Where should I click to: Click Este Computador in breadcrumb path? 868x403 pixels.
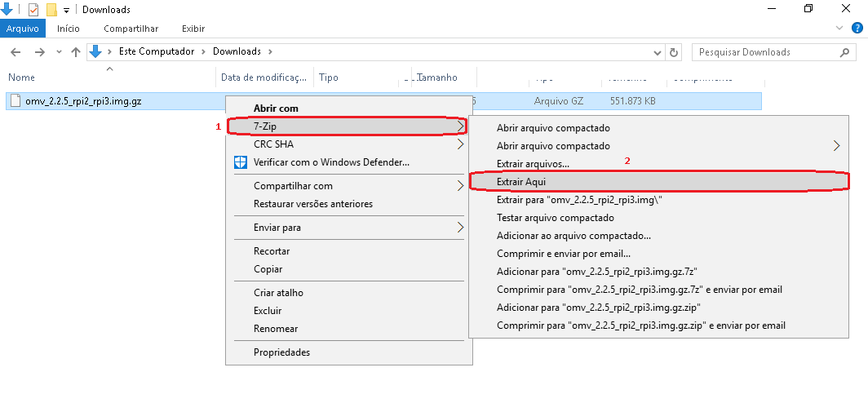[x=157, y=51]
